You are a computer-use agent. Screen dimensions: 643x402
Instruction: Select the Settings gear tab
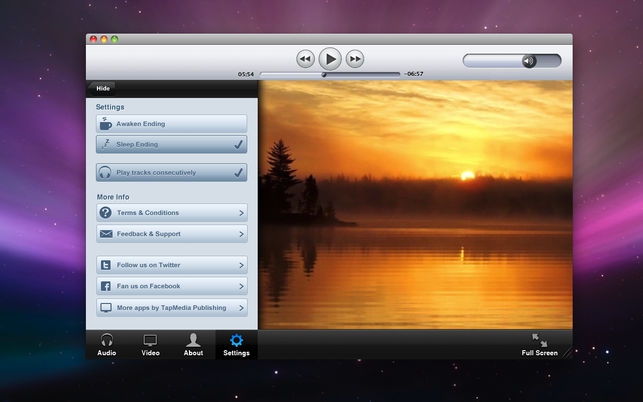tap(236, 345)
